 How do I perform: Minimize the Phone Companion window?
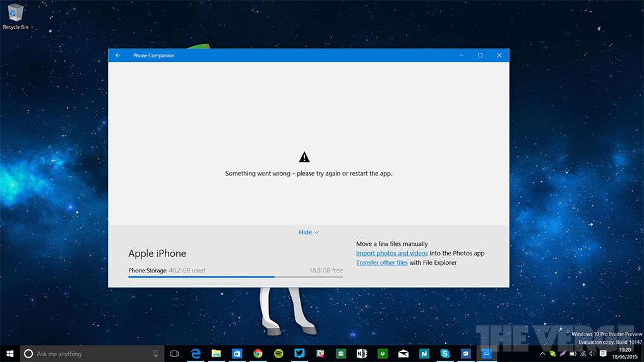462,55
